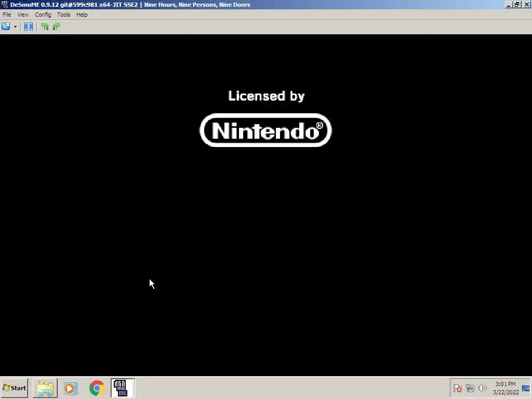Open the File menu
Image resolution: width=532 pixels, height=399 pixels.
[x=7, y=15]
